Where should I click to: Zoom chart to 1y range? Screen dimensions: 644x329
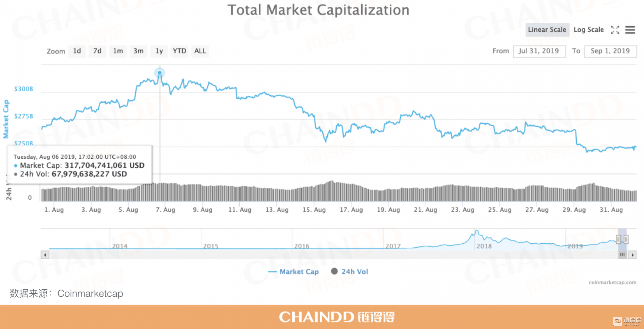(159, 51)
